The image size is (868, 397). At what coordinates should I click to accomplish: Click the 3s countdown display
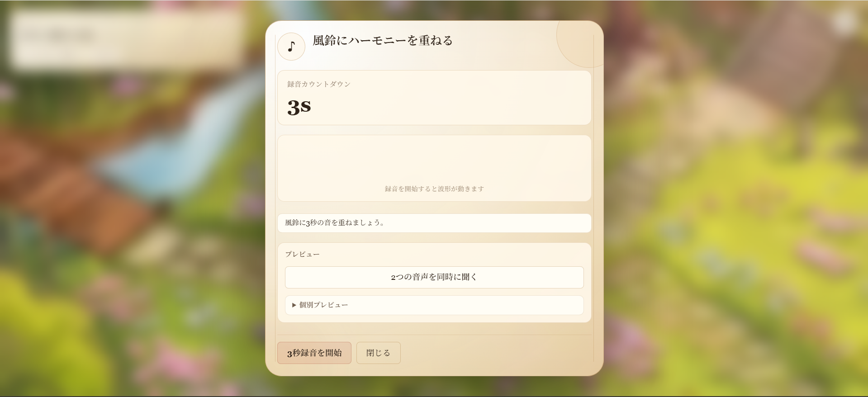point(299,107)
